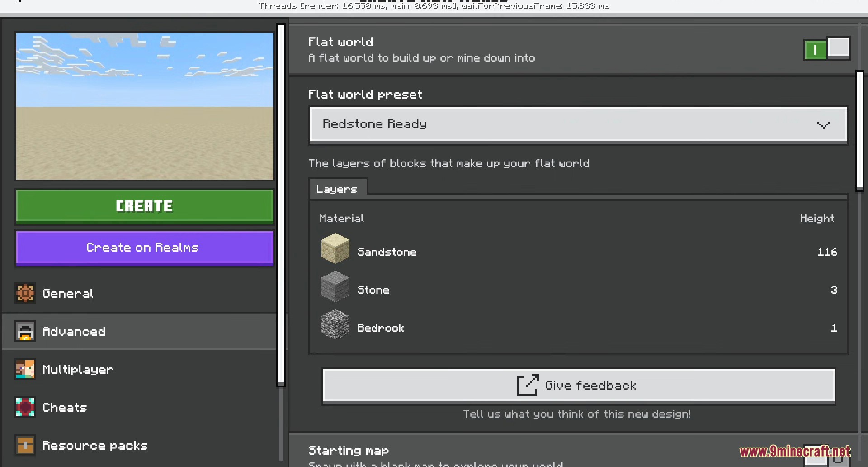Click the Bedrock layer name
Screen dimensions: 868x467
(381, 328)
